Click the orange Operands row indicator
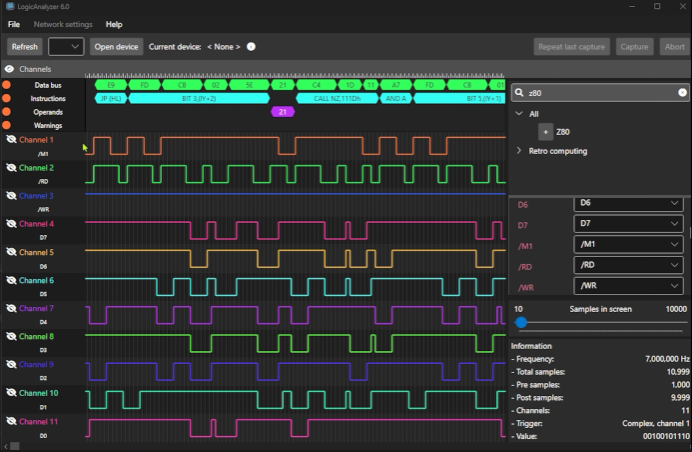692x452 pixels. pyautogui.click(x=7, y=112)
